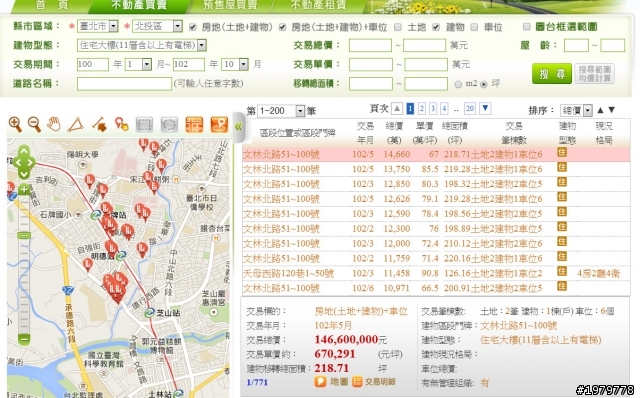Go to results page 2
This screenshot has width=640, height=398.
pos(422,109)
